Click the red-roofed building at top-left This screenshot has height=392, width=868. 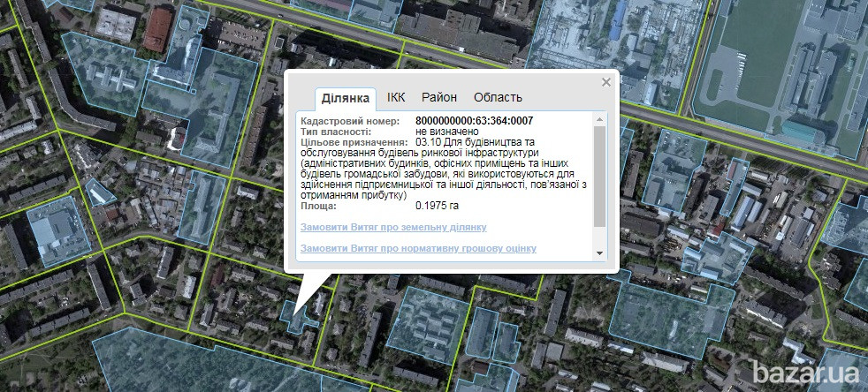[x=159, y=28]
